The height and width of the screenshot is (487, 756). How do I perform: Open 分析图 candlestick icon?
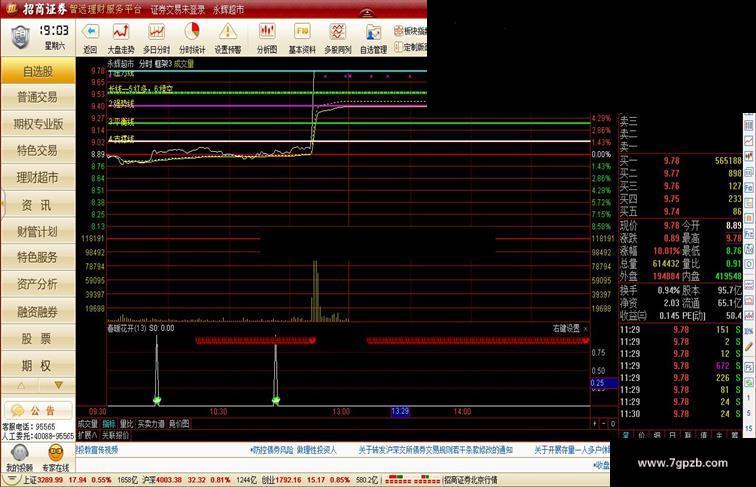coord(267,32)
